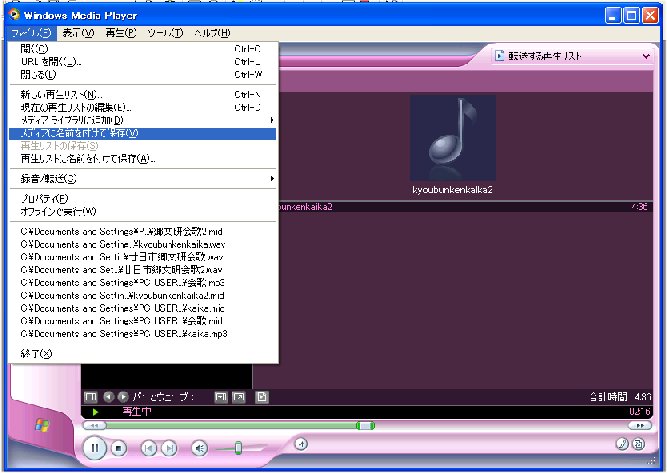667x473 pixels.
Task: Open recent file 十日市郷文研会歌.wav
Action: click(143, 257)
